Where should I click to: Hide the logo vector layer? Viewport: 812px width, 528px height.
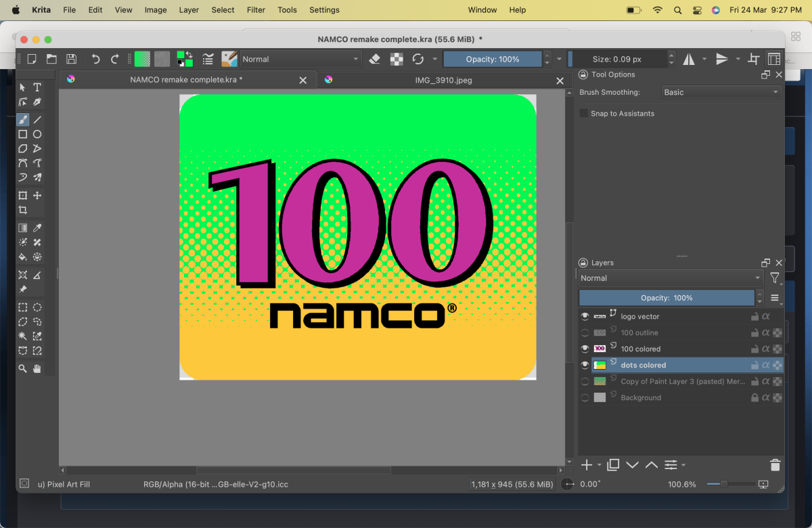[585, 316]
